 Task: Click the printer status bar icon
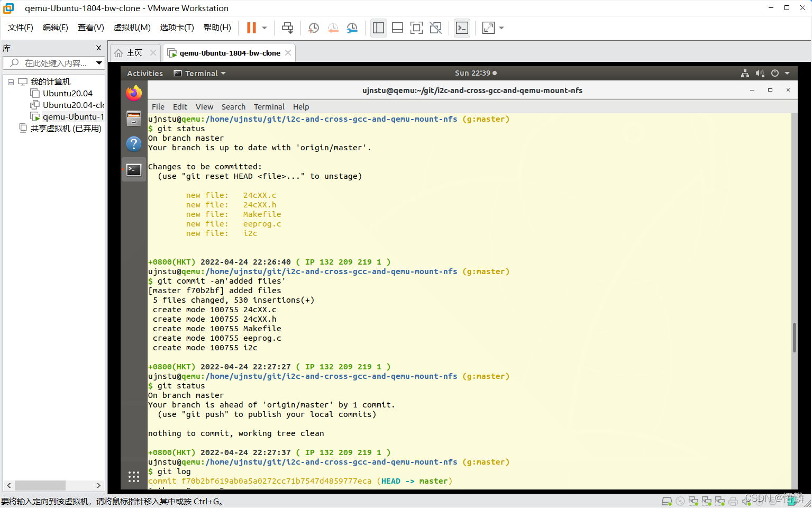click(x=733, y=501)
